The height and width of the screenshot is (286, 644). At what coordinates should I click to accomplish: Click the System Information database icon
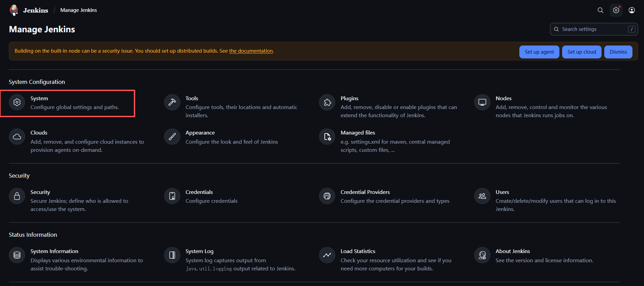[x=17, y=255]
